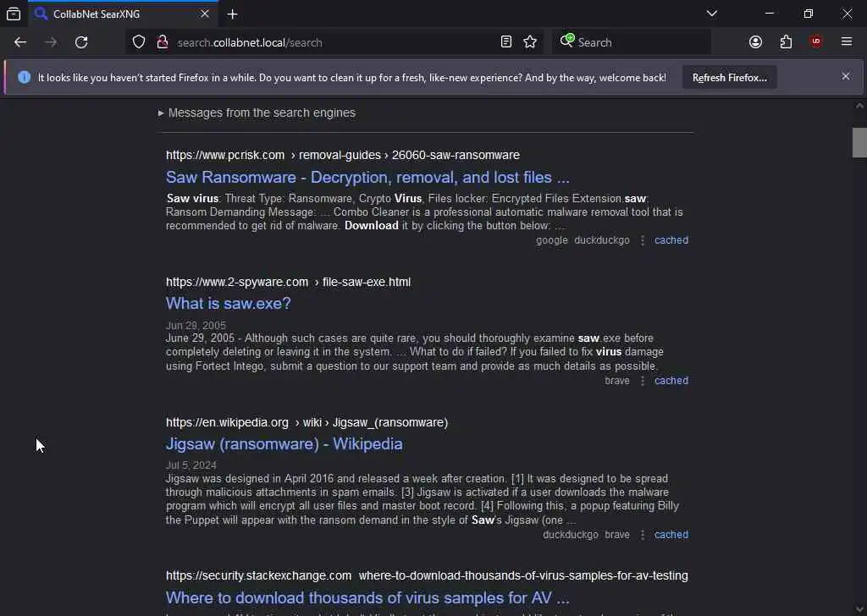867x616 pixels.
Task: Click the en.wikipedia.org result URL
Action: coord(306,422)
